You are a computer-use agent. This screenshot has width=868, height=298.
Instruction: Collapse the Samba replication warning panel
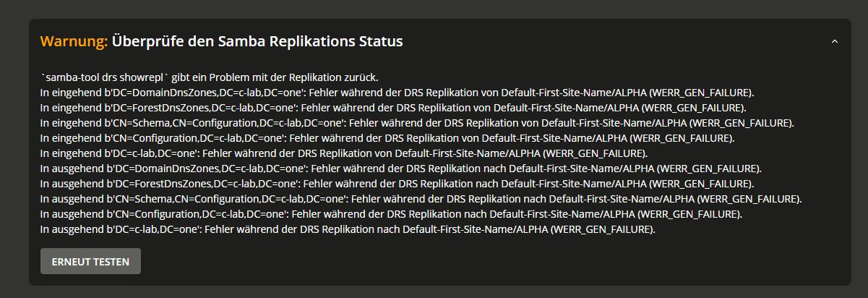click(x=835, y=42)
